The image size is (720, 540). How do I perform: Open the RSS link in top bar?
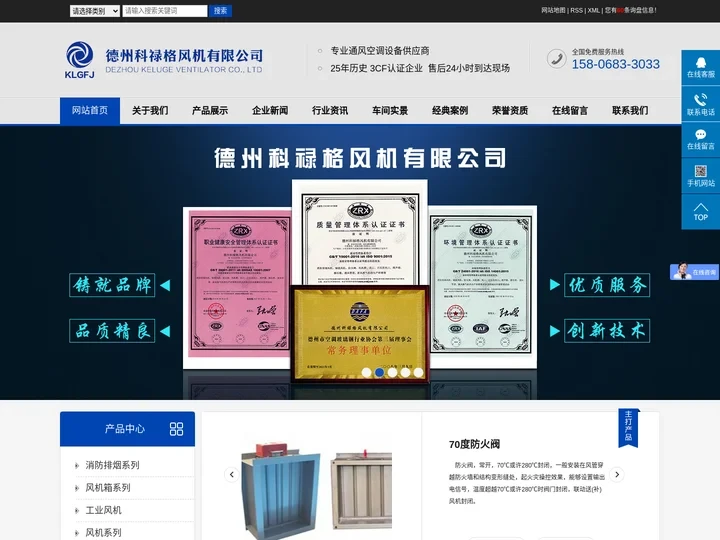pos(576,10)
